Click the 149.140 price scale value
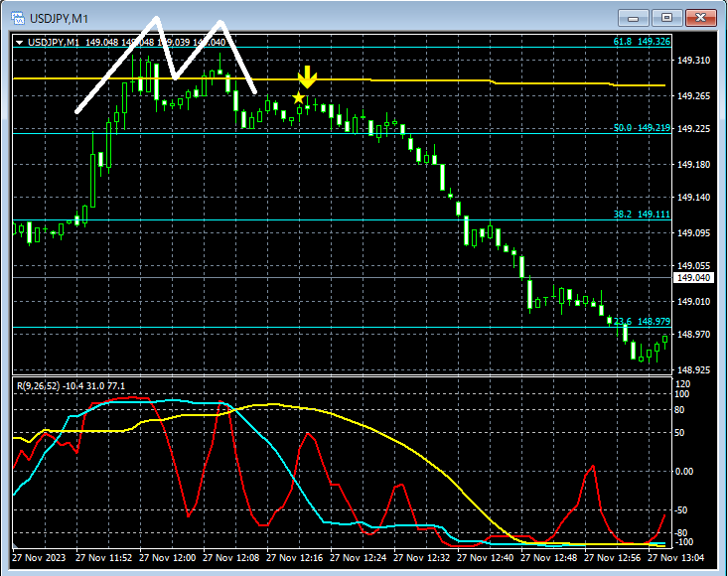Viewport: 728px width, 576px height. point(693,198)
